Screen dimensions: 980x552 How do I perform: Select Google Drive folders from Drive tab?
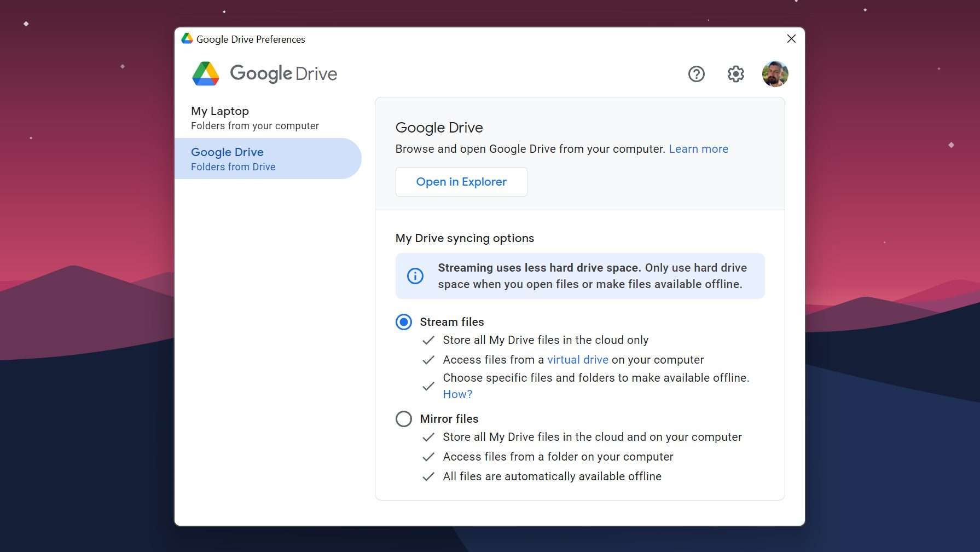268,159
